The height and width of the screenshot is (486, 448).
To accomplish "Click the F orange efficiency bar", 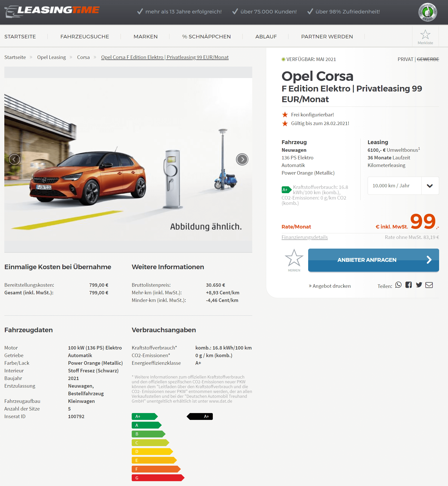I will coord(156,469).
